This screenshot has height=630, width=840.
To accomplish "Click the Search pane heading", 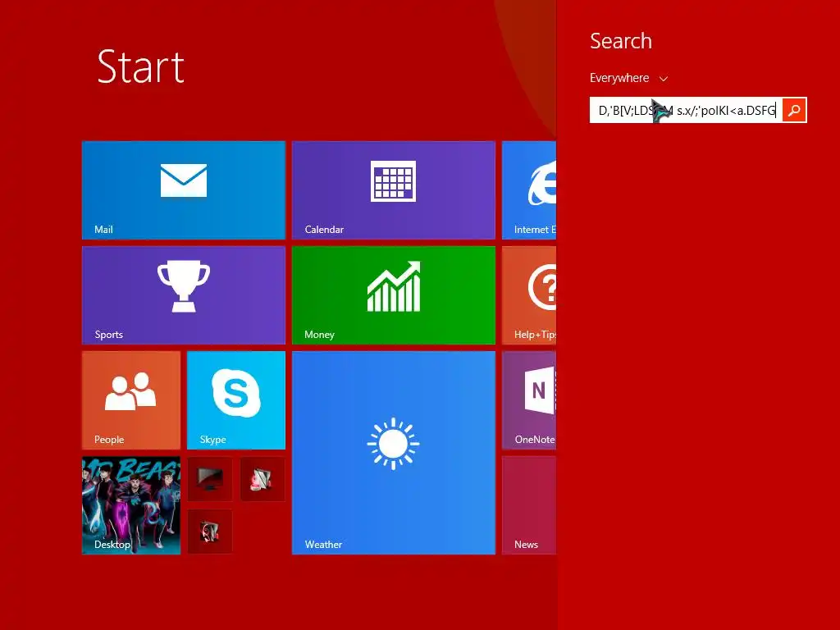I will click(x=621, y=41).
